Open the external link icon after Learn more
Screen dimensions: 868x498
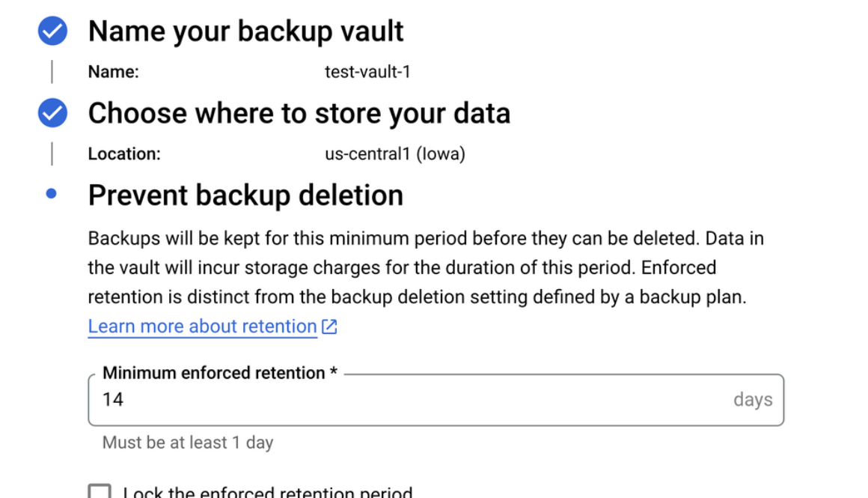[x=329, y=327]
